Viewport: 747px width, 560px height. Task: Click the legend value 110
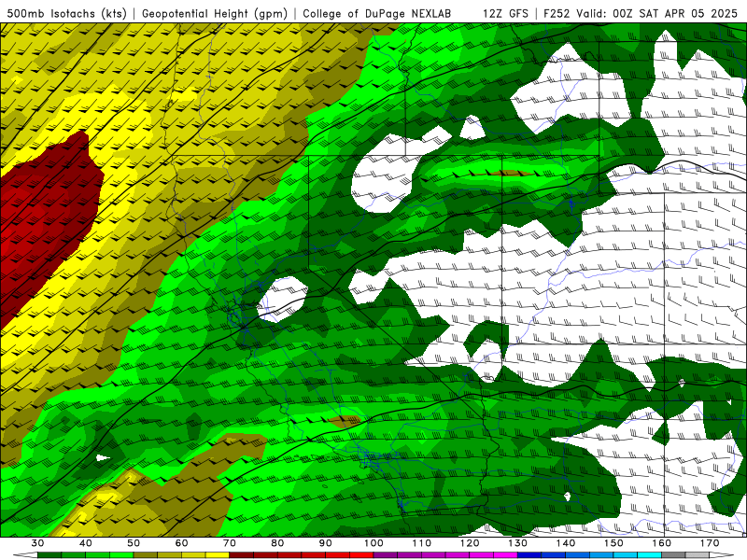click(422, 543)
